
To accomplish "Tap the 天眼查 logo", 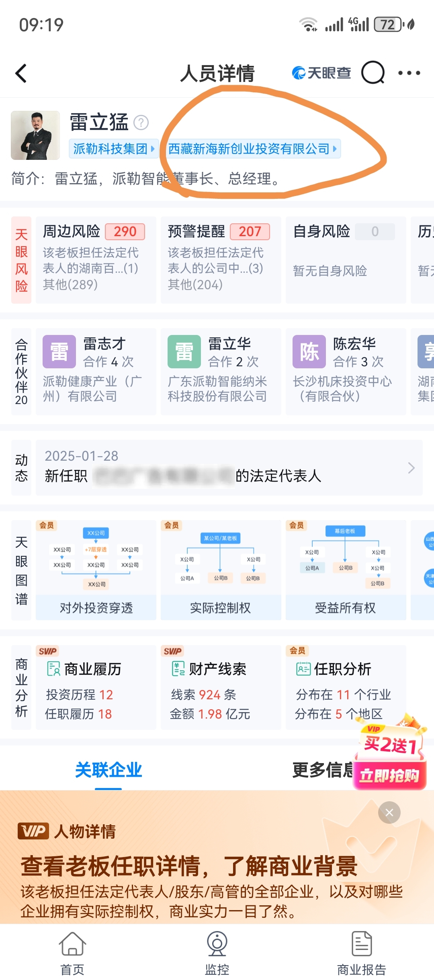I will coord(321,73).
